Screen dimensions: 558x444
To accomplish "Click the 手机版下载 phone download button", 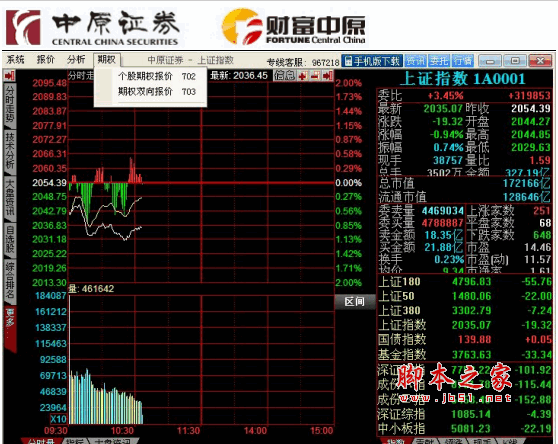I will coord(372,61).
